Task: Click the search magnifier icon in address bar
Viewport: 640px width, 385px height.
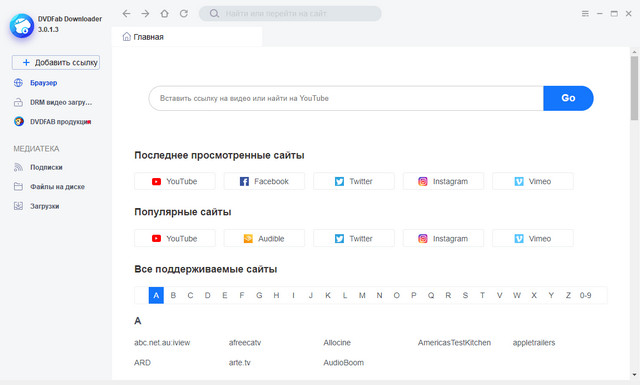Action: click(214, 13)
